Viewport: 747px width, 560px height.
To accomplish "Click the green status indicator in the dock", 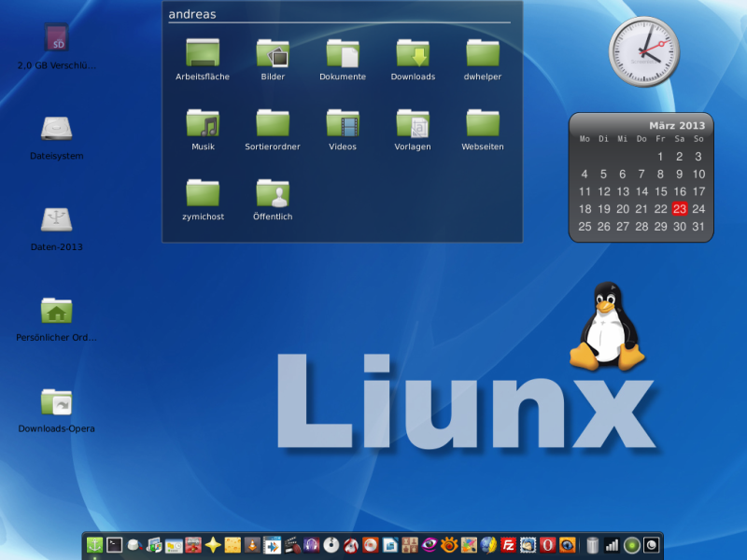I will (632, 544).
